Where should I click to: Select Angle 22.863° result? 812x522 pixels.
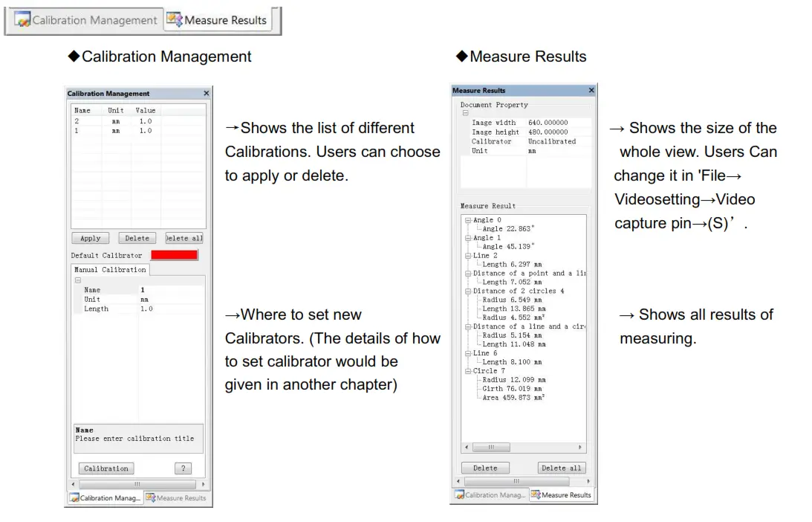(x=508, y=228)
